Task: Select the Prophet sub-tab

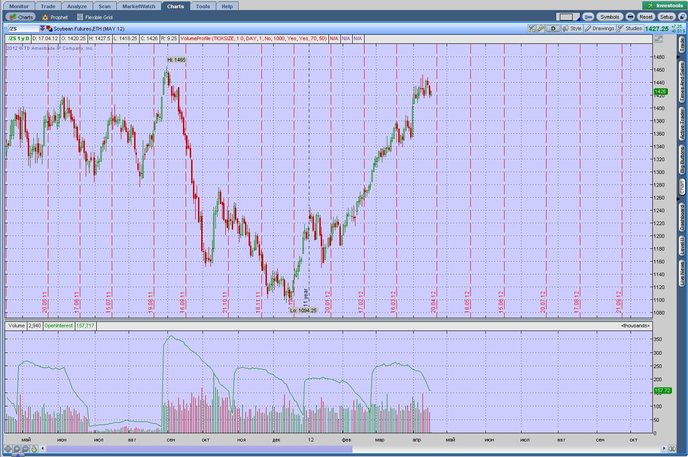Action: [x=55, y=17]
